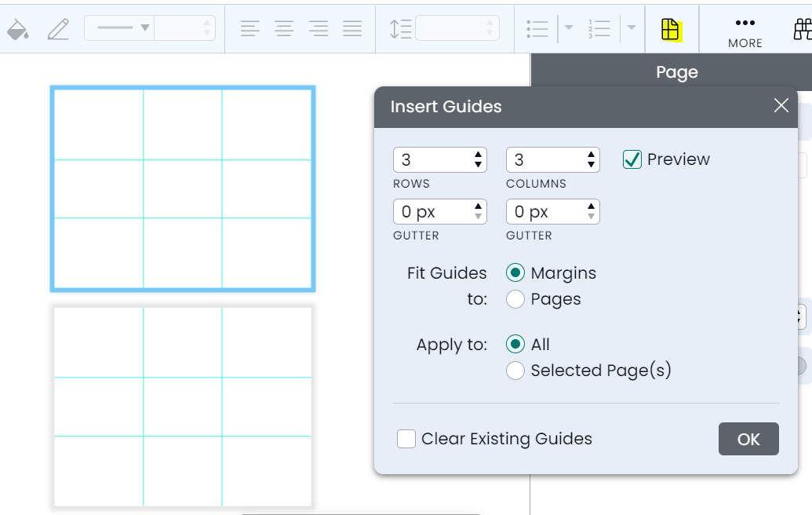Align text right
Image resolution: width=812 pixels, height=515 pixels.
[319, 28]
